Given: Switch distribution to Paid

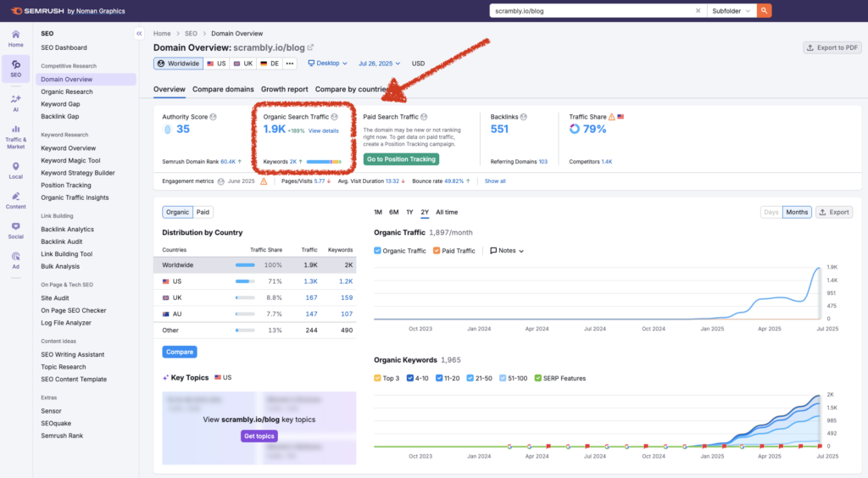Looking at the screenshot, I should pos(203,212).
